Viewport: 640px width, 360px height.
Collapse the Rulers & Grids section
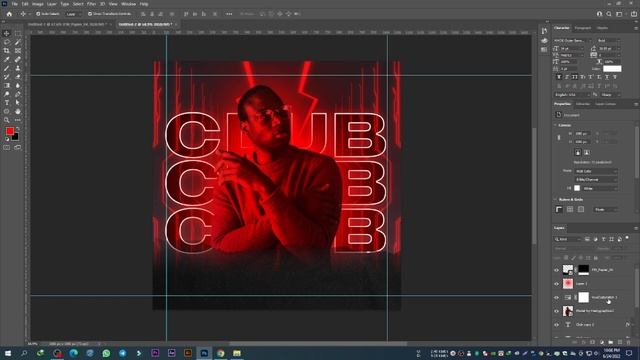click(556, 200)
